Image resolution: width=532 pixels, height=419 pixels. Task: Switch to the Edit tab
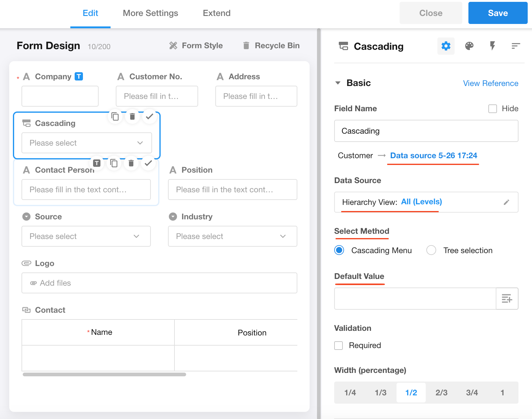[x=90, y=13]
